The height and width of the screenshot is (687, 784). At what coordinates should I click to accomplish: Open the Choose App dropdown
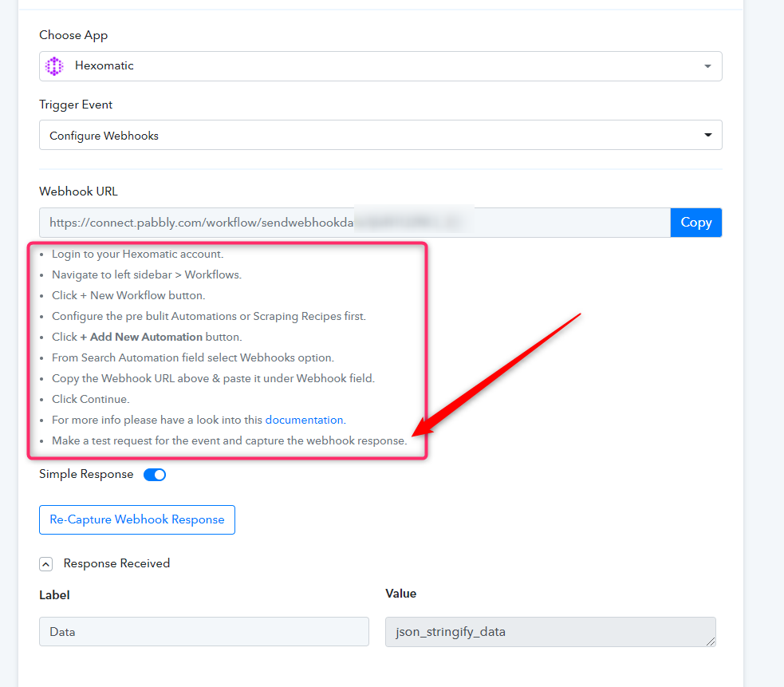point(380,66)
